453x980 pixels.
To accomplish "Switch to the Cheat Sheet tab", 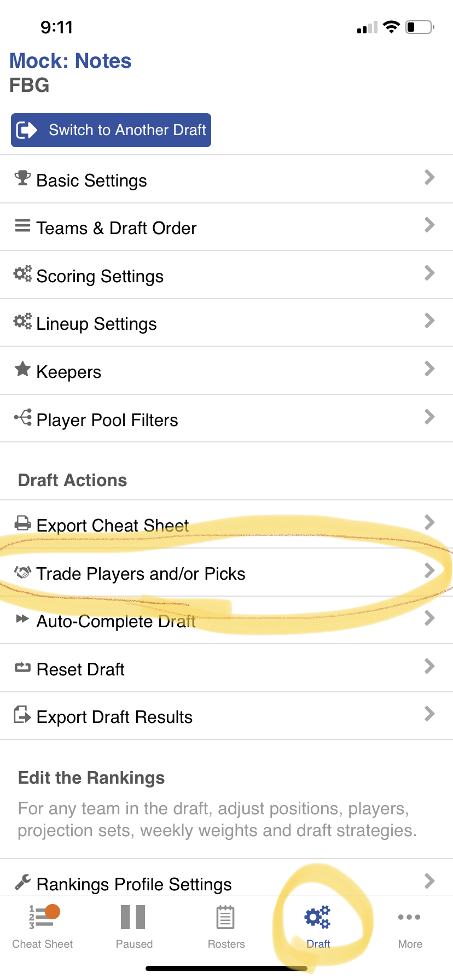I will pyautogui.click(x=43, y=926).
